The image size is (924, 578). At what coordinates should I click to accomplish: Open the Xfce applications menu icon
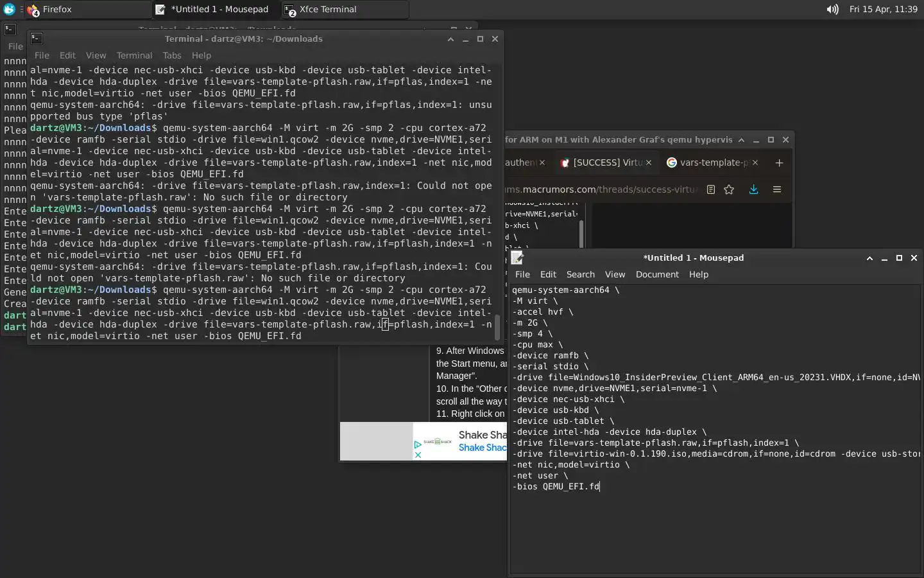[9, 9]
